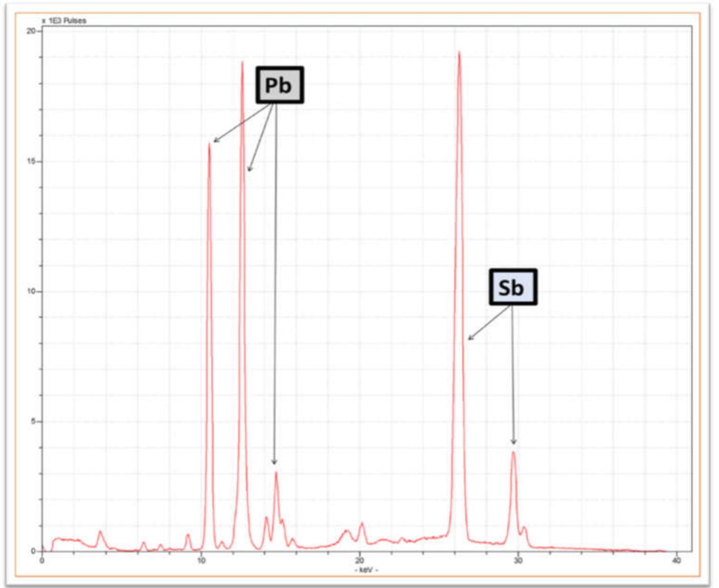Click the 20 tick label on the pulses axis
The height and width of the screenshot is (588, 719).
coord(31,31)
